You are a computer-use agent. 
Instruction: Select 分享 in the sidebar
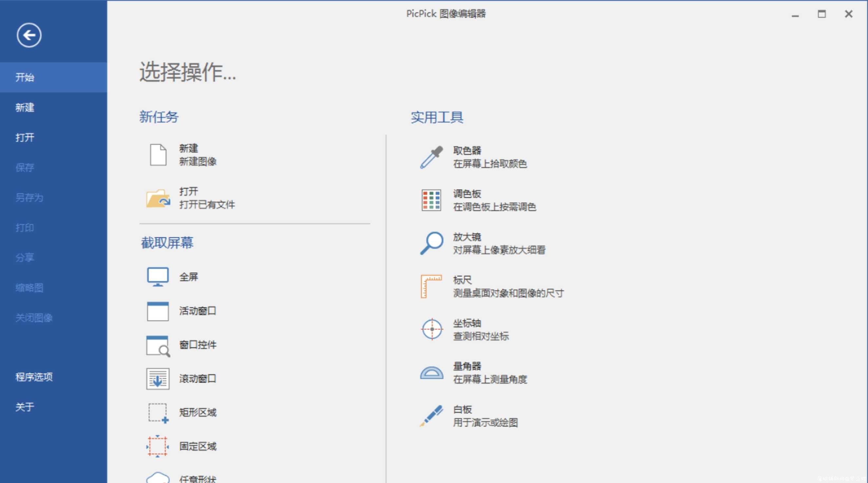[x=54, y=258]
